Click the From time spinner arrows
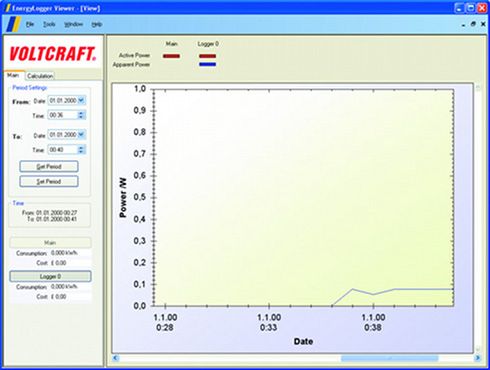This screenshot has height=370, width=490. point(81,115)
